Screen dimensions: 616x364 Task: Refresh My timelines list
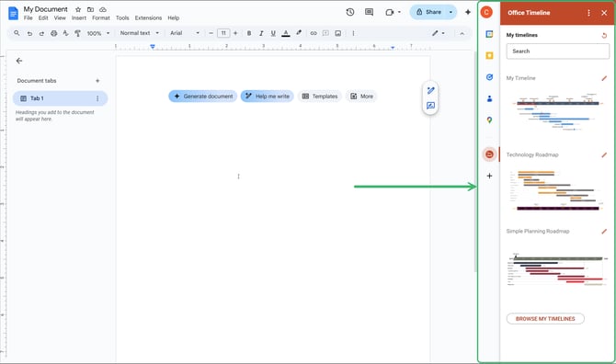pos(604,35)
